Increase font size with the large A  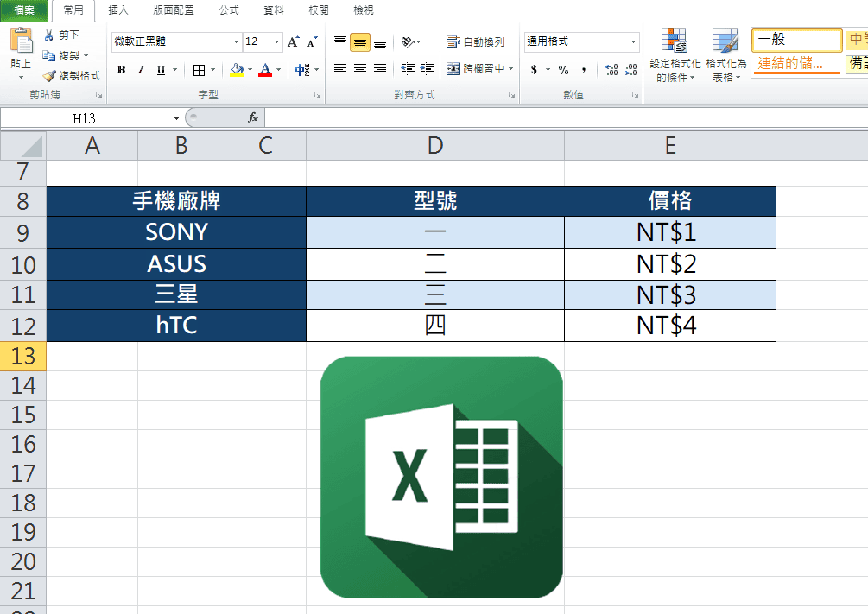tap(294, 41)
